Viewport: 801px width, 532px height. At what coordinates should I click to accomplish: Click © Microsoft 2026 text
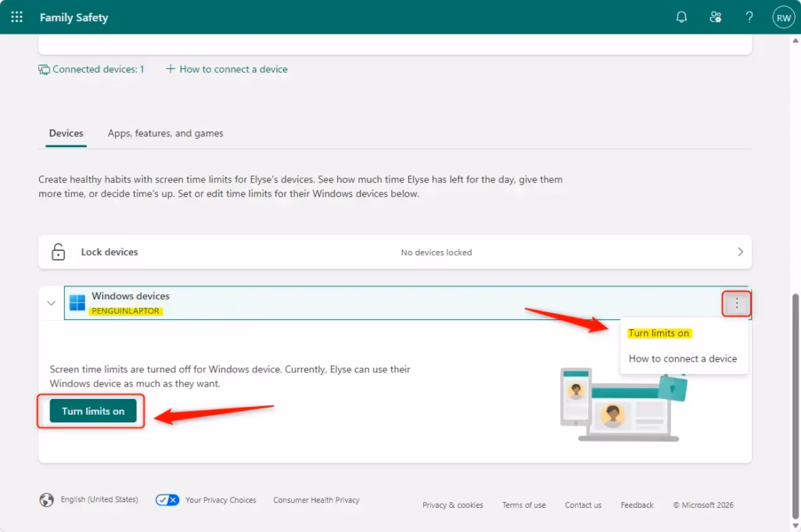(x=703, y=505)
